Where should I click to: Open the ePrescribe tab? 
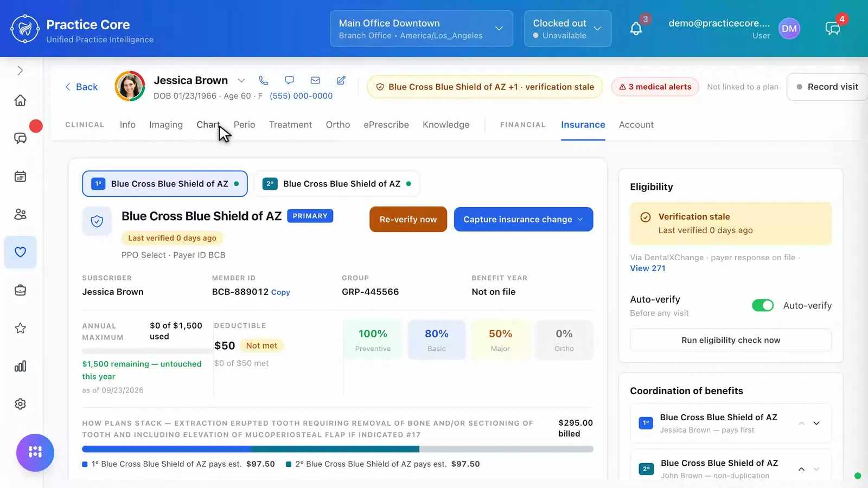click(386, 125)
